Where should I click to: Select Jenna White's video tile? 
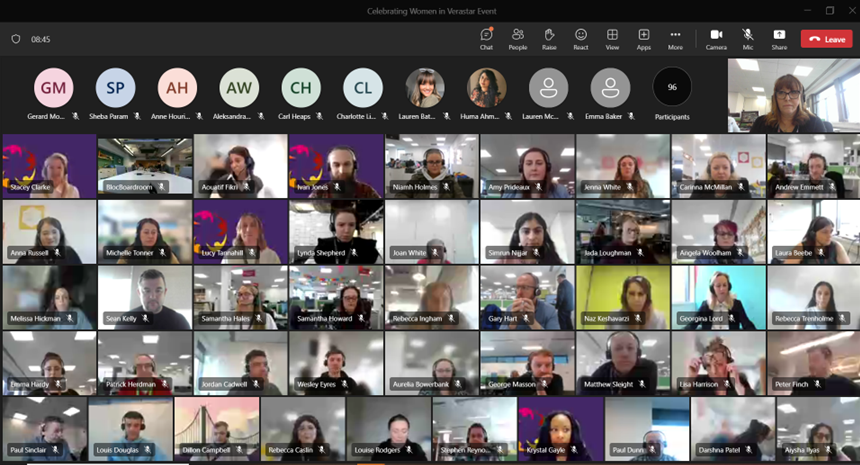[623, 166]
